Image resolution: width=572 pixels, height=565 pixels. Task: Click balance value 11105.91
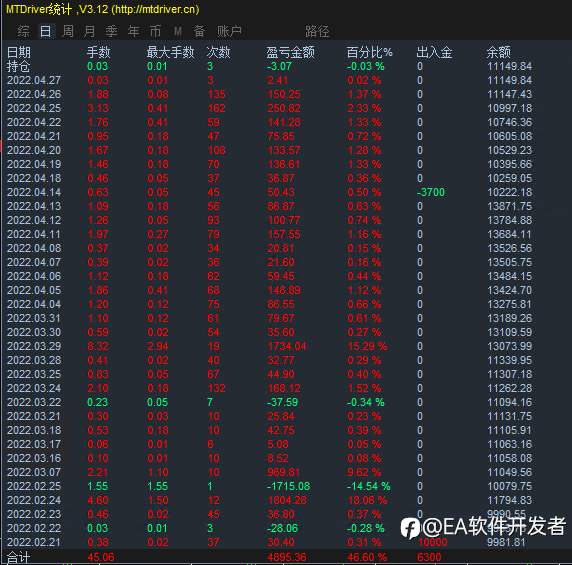coord(510,430)
